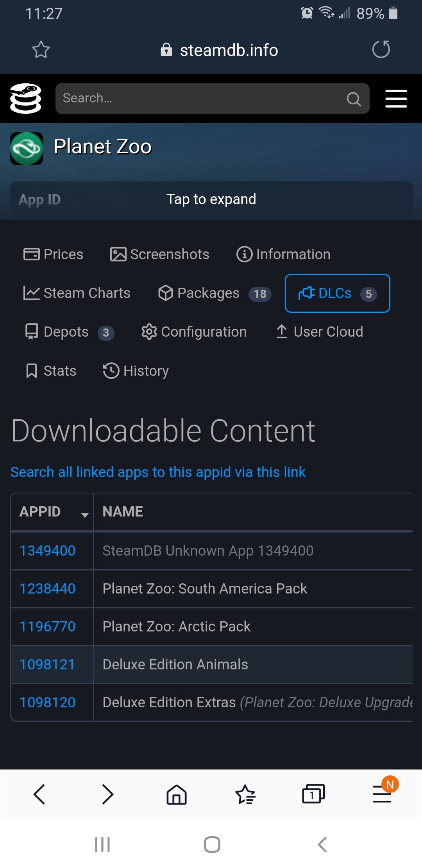422x868 pixels.
Task: Tap the search magnifier icon
Action: pos(354,99)
